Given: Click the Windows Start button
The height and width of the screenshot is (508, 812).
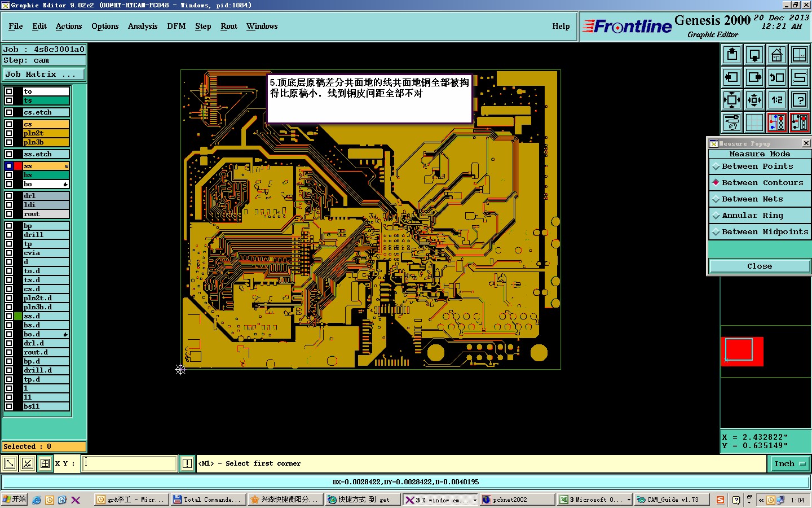Looking at the screenshot, I should pyautogui.click(x=14, y=500).
